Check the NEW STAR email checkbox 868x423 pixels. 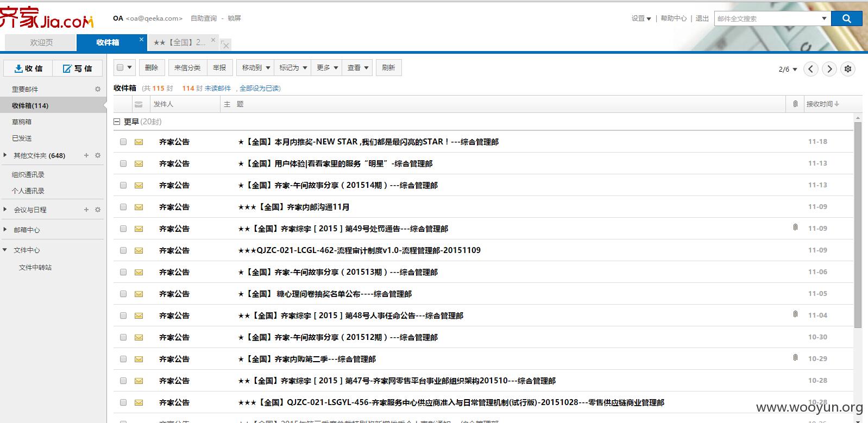[123, 142]
